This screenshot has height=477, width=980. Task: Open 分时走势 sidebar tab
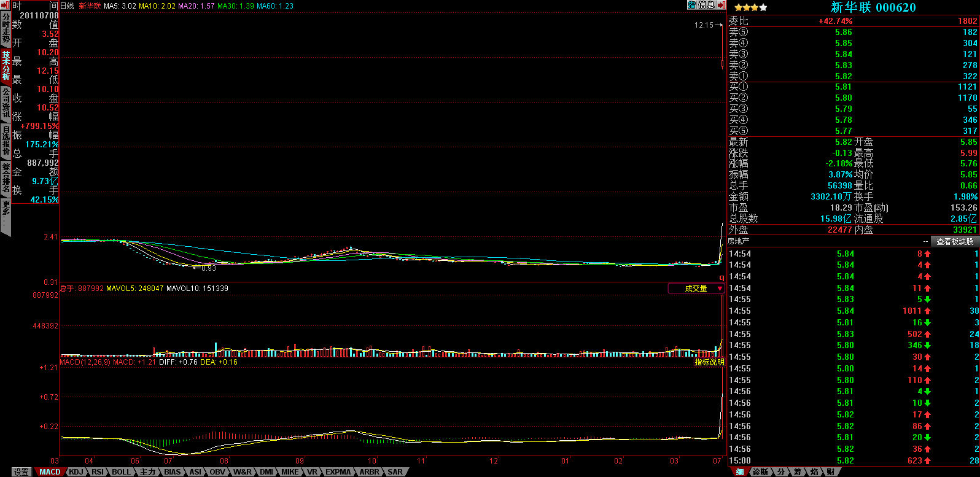6,28
